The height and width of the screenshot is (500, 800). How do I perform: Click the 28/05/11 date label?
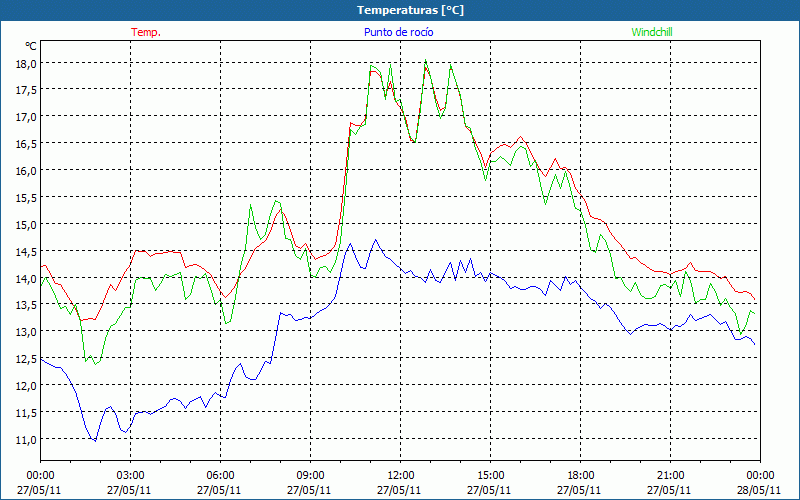pos(759,490)
